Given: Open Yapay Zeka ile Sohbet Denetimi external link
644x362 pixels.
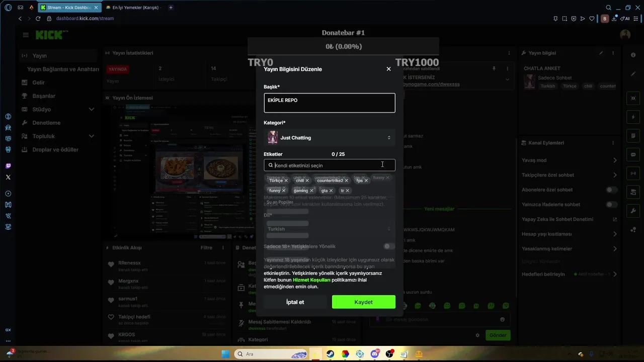Looking at the screenshot, I should point(615,219).
